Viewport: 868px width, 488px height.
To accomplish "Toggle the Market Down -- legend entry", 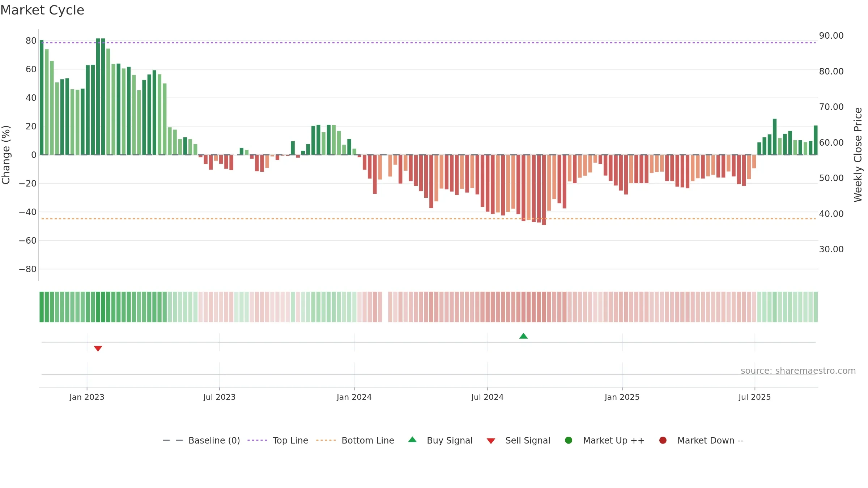I will click(701, 441).
